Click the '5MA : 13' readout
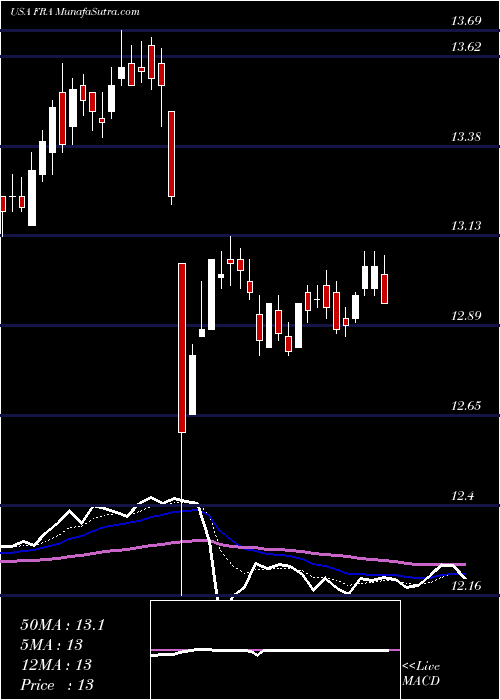This screenshot has height=700, width=500. pos(51,645)
